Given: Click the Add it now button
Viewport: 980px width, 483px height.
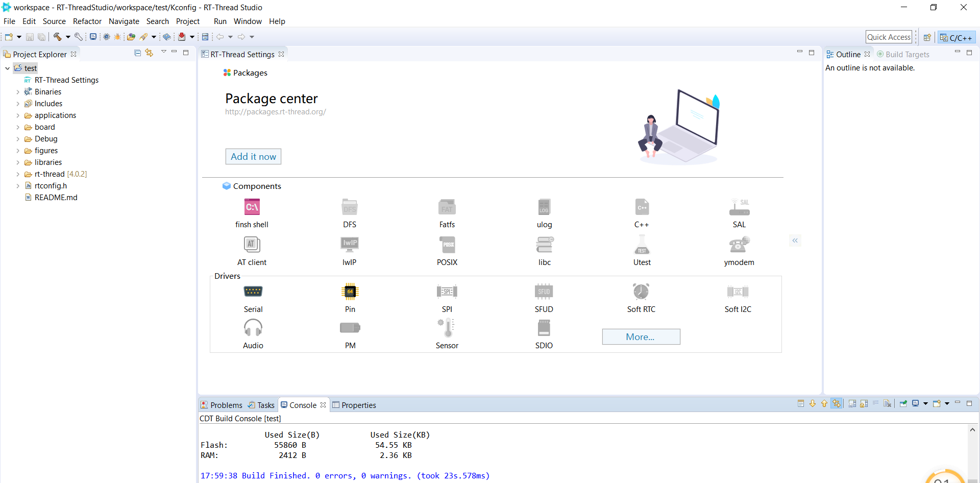Looking at the screenshot, I should (x=253, y=157).
